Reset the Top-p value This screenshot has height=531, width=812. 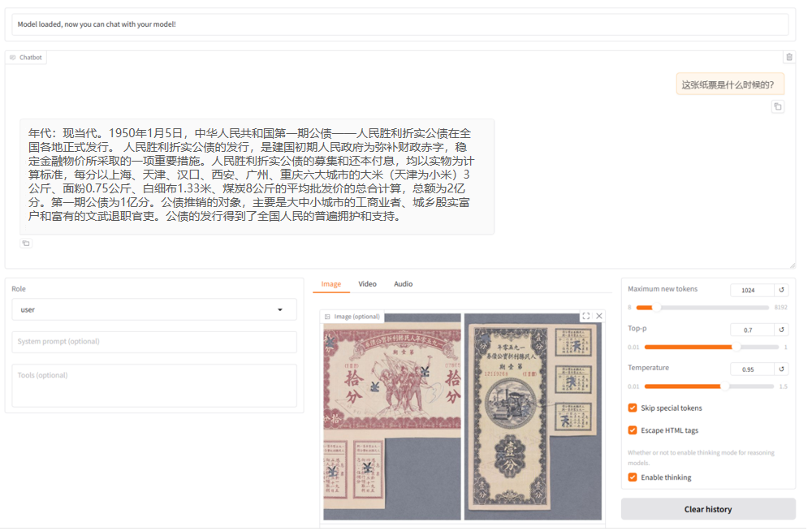[781, 330]
